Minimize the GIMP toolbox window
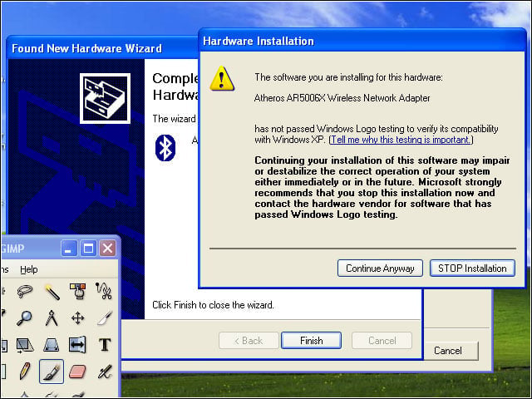 point(69,249)
